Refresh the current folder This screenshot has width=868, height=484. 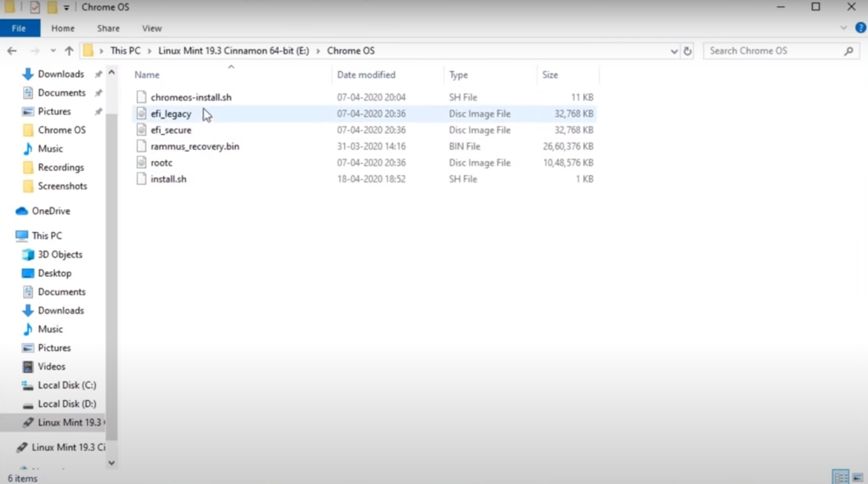tap(687, 51)
